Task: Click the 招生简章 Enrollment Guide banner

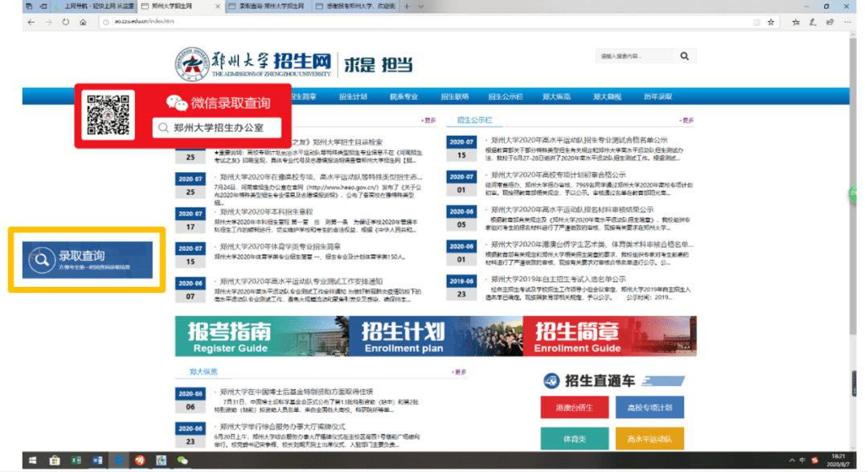Action: 609,336
